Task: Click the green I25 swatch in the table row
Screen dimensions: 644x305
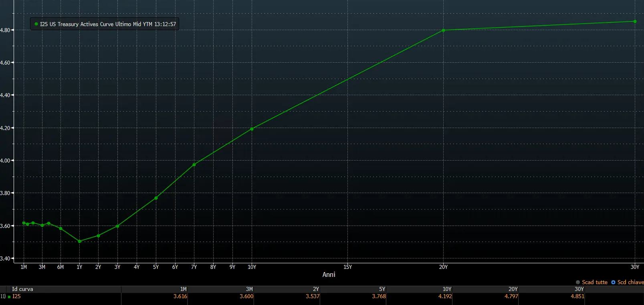Action: [9, 297]
